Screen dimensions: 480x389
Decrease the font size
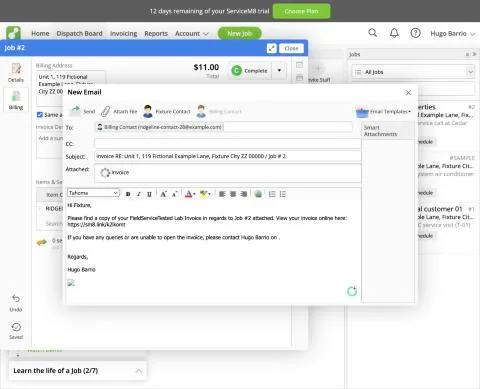(174, 194)
